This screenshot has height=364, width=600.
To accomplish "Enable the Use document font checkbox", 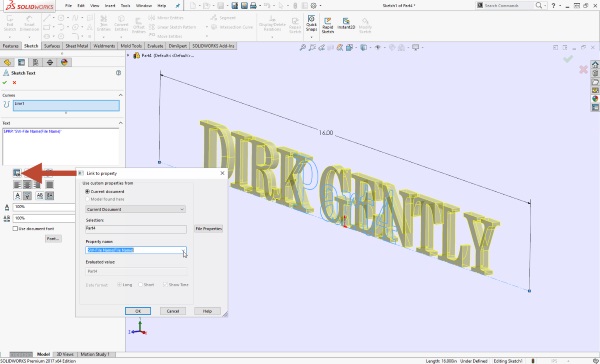I will (x=15, y=229).
